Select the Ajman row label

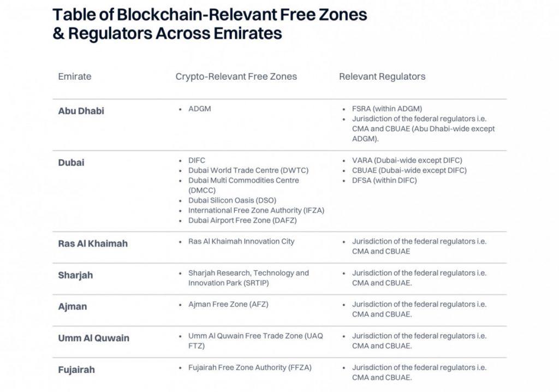73,307
